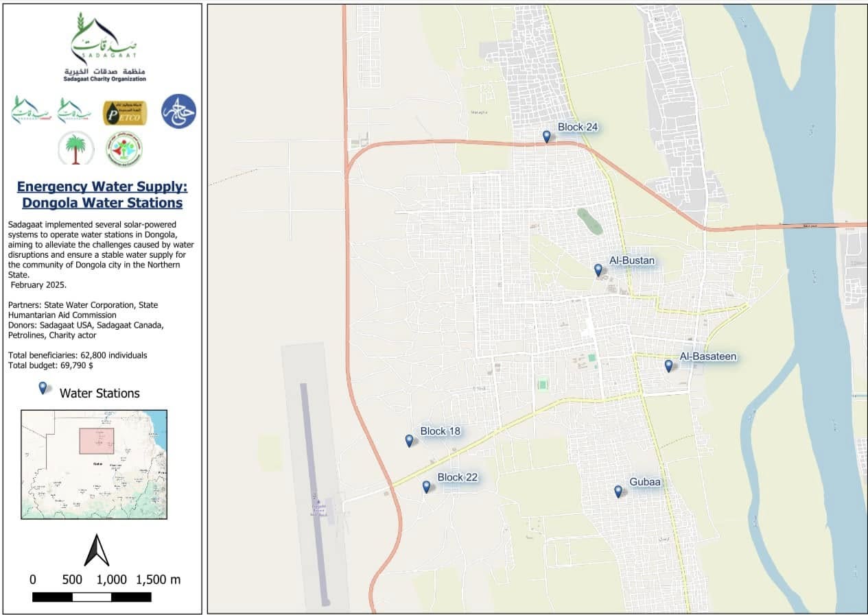Select the Block 22 station marker

click(427, 487)
